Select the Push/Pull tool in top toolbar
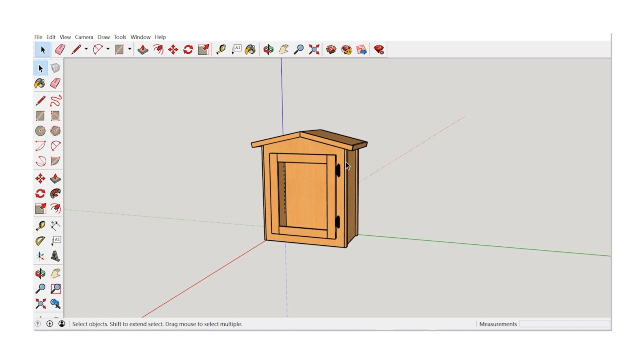The width and height of the screenshot is (644, 362). pyautogui.click(x=143, y=50)
